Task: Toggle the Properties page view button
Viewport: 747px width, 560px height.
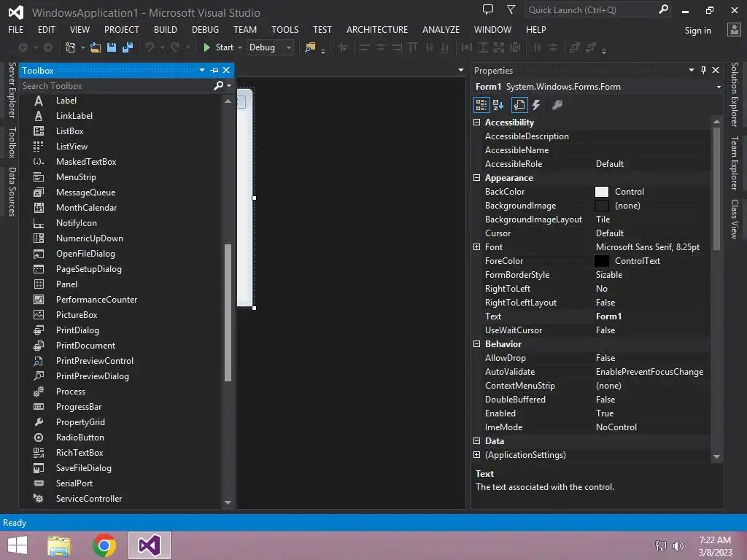Action: coord(519,105)
